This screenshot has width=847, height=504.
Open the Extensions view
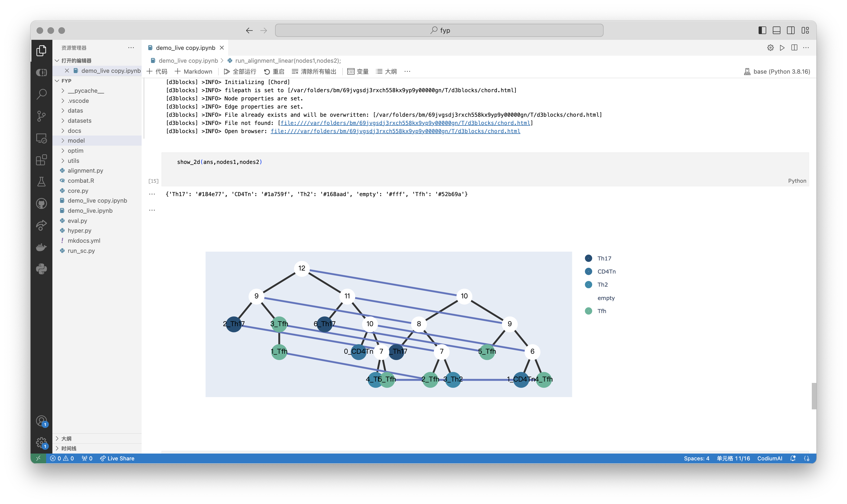pos(41,160)
